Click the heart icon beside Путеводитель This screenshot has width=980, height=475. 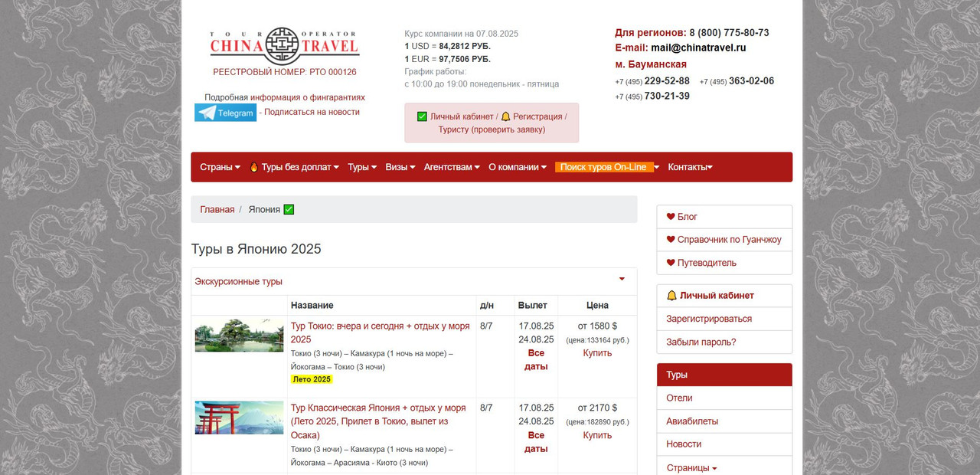click(671, 263)
